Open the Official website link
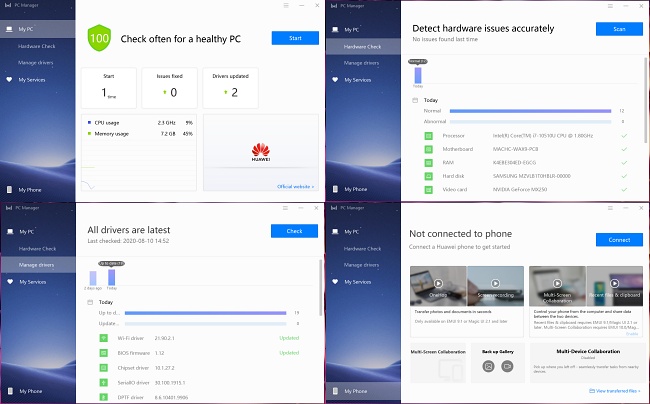Image resolution: width=650 pixels, height=404 pixels. pos(295,186)
